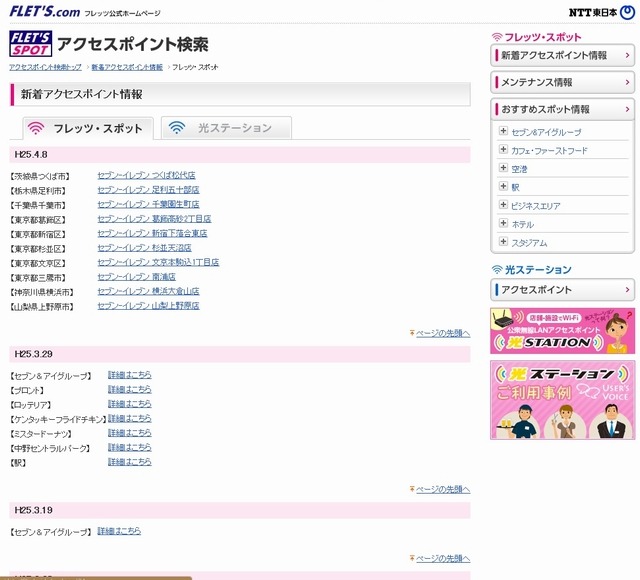Click the 【東京都杉並区】 label

(38, 249)
